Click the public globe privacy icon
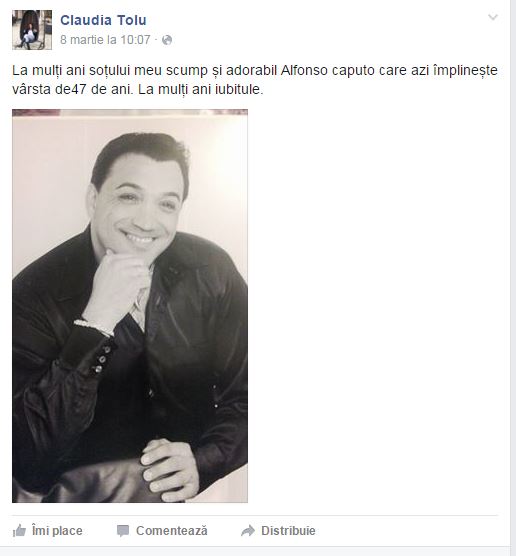 coord(167,40)
